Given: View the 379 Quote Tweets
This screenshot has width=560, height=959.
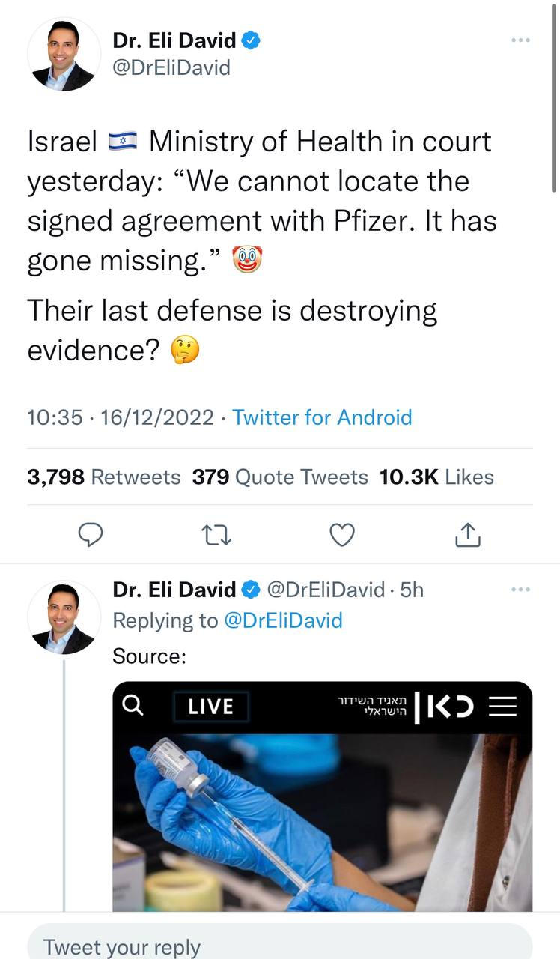Looking at the screenshot, I should [280, 477].
